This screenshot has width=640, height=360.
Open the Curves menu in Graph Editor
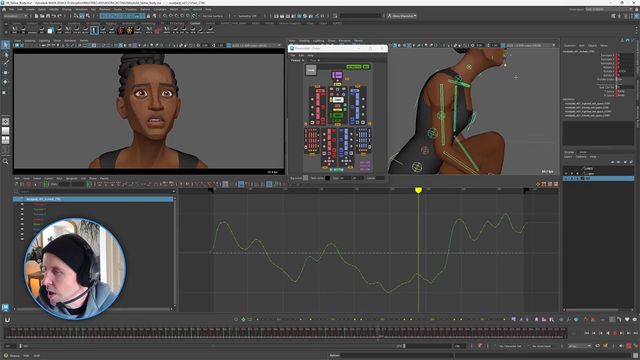tap(49, 178)
